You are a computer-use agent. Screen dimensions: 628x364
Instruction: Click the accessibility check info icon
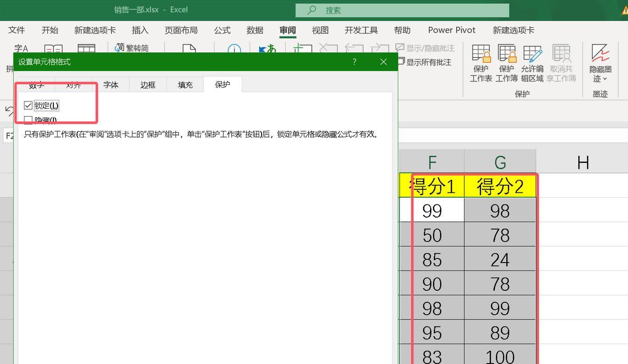[234, 50]
